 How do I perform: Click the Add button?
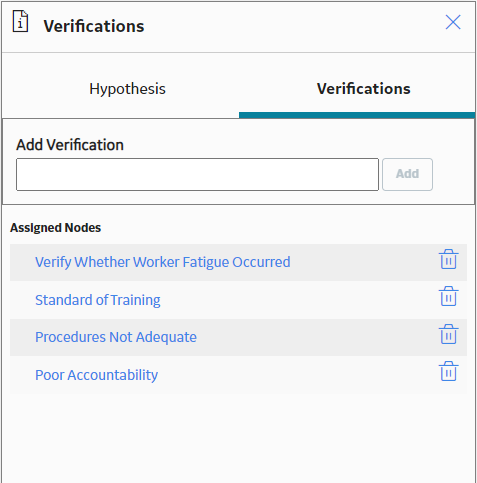click(407, 174)
